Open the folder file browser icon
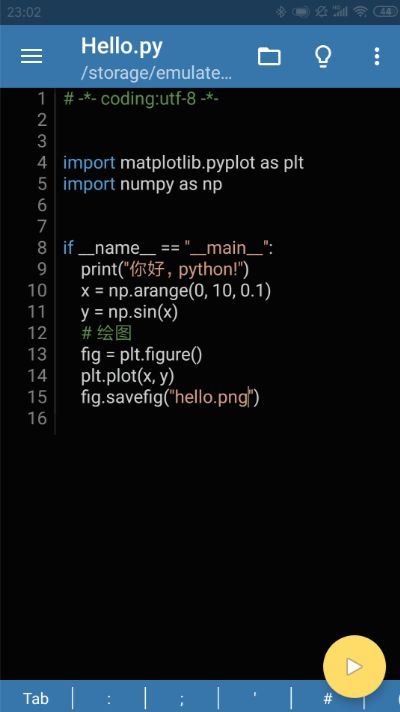 [x=269, y=56]
